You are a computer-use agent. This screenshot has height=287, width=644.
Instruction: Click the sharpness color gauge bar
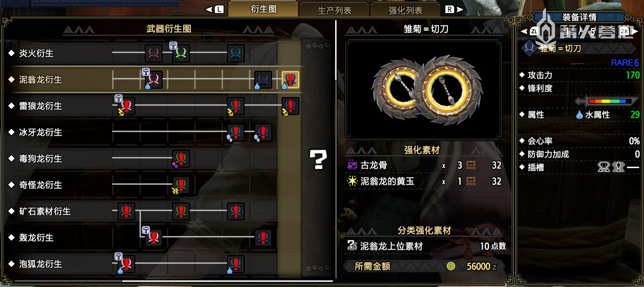(x=607, y=101)
